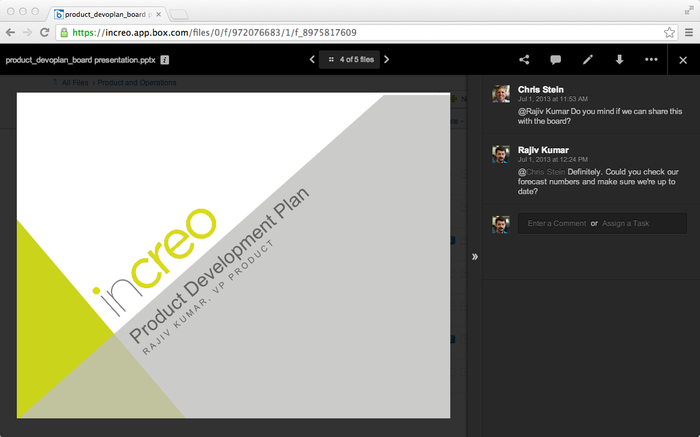The width and height of the screenshot is (700, 437).
Task: Click Rajiv Kumar author name
Action: pyautogui.click(x=543, y=150)
